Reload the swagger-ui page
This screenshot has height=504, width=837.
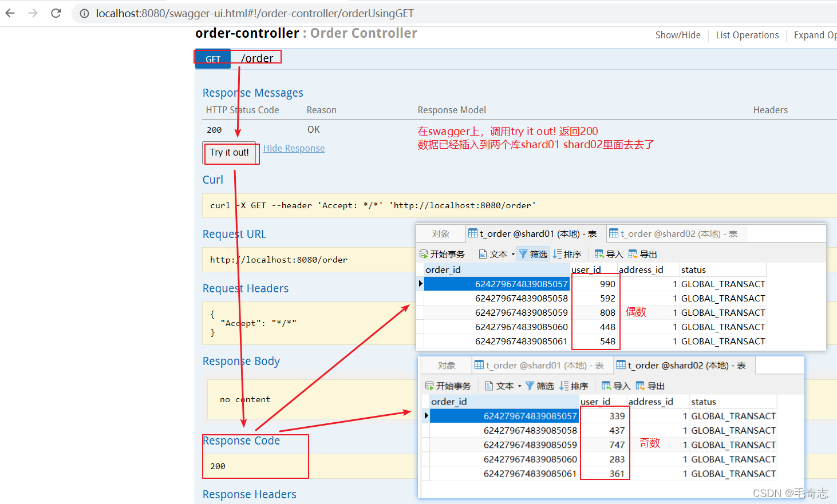point(56,13)
